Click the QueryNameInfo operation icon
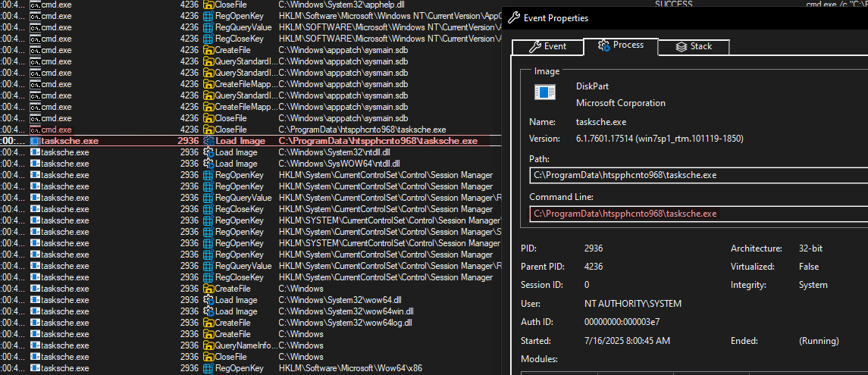868x375 pixels. (x=208, y=345)
